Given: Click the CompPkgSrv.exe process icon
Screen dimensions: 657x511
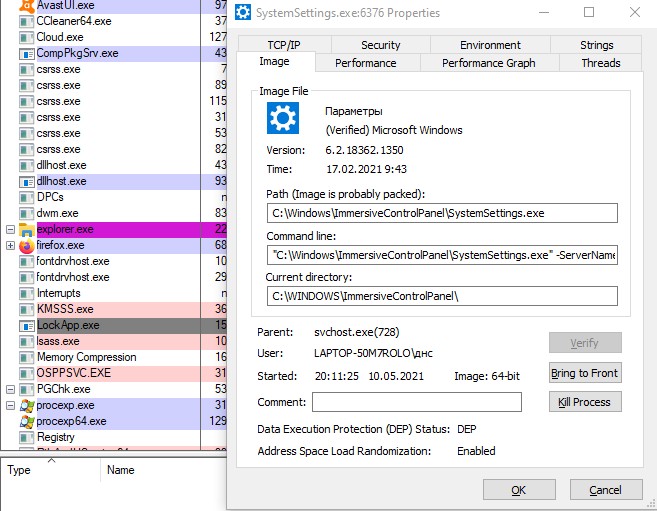Looking at the screenshot, I should [26, 54].
